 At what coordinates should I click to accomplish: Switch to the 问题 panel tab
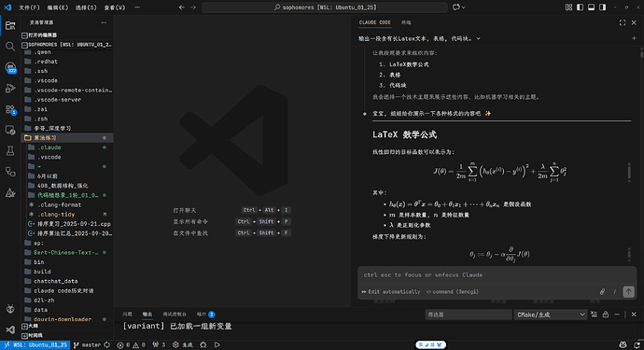click(x=127, y=315)
